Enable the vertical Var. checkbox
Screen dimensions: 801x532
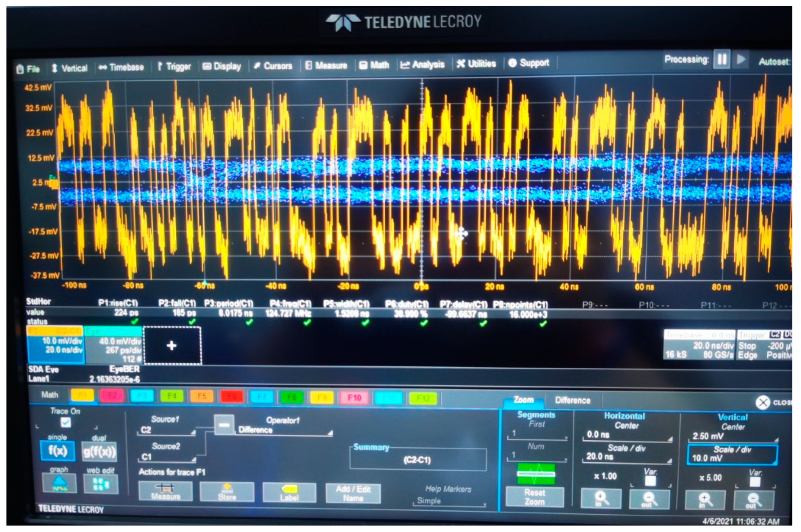click(755, 481)
